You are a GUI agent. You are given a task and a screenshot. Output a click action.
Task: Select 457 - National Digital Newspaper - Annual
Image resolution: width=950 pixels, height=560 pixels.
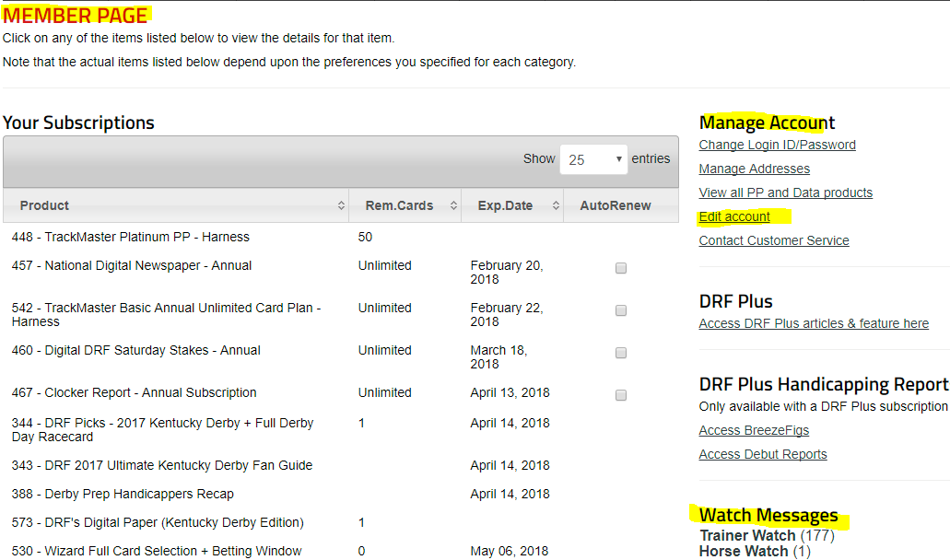click(132, 265)
